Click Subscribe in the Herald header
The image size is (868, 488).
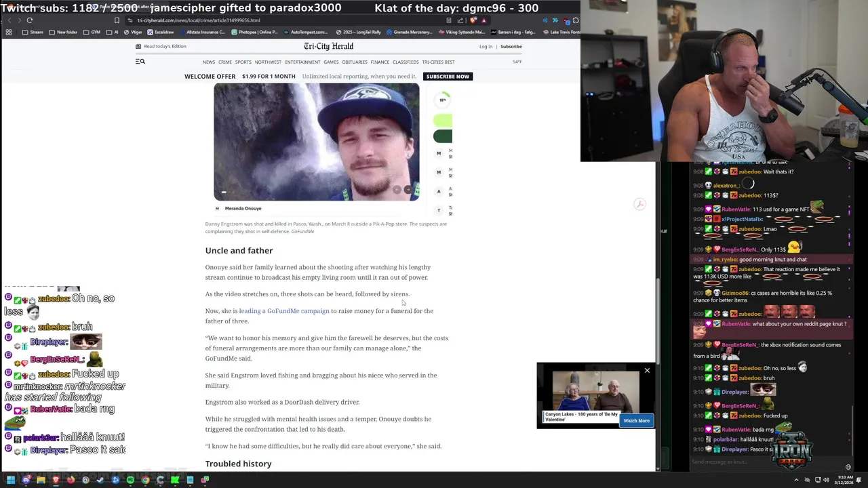(511, 47)
